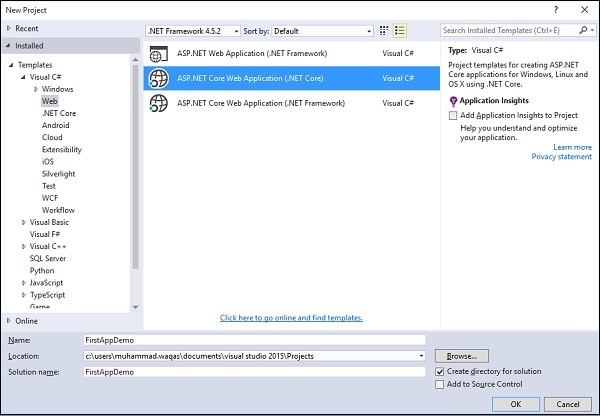Select the Extensibility category
600x416 pixels.
pyautogui.click(x=62, y=150)
